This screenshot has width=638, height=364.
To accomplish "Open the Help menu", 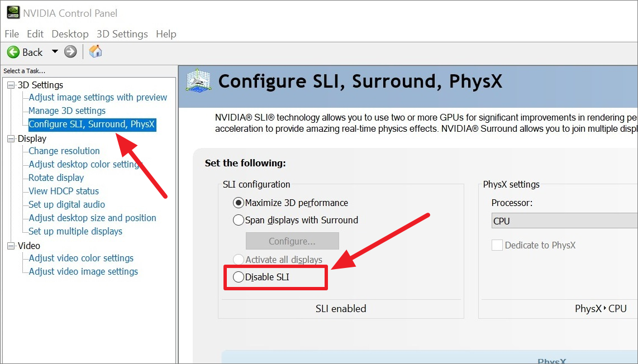I will pyautogui.click(x=166, y=33).
